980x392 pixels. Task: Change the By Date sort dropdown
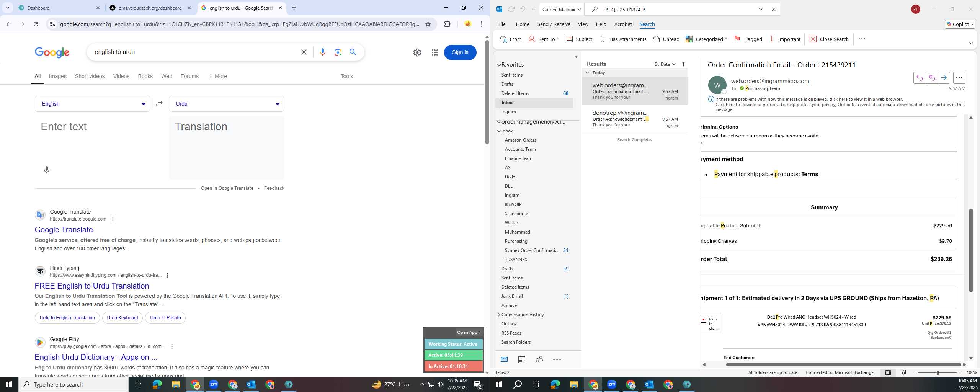click(x=665, y=64)
